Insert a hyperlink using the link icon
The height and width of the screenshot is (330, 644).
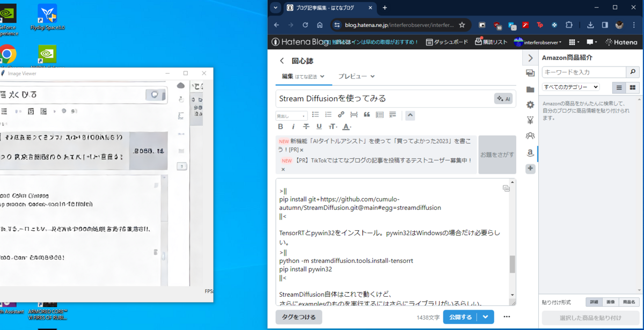point(341,115)
